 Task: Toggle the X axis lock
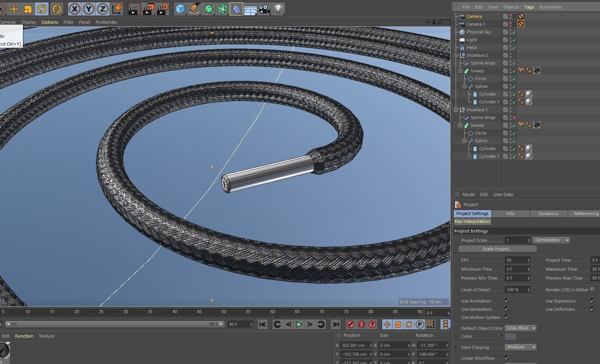tap(75, 9)
